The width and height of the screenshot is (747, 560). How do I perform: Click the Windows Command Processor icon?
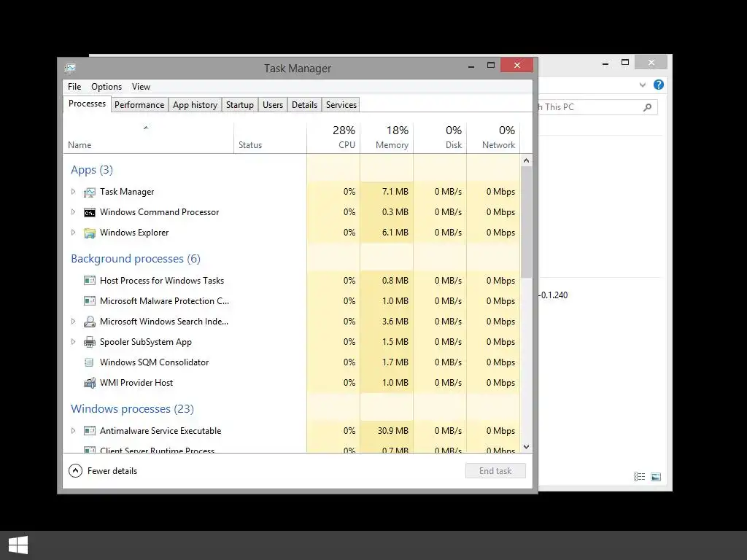tap(90, 212)
